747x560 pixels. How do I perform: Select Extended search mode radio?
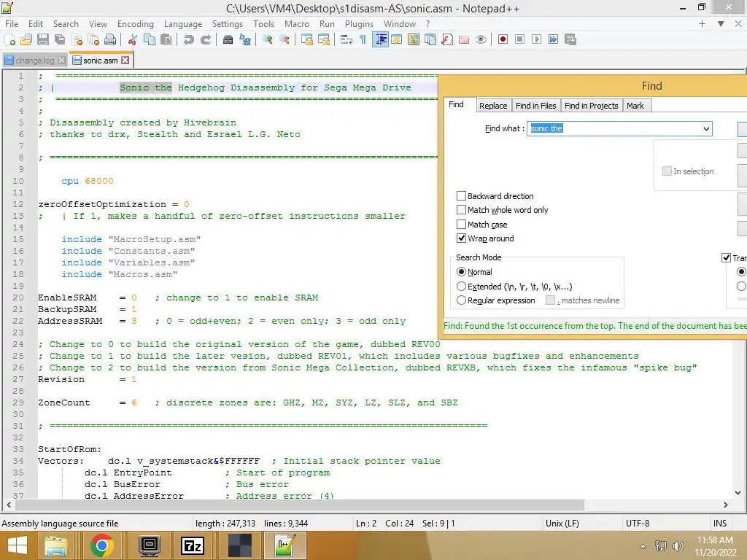461,286
